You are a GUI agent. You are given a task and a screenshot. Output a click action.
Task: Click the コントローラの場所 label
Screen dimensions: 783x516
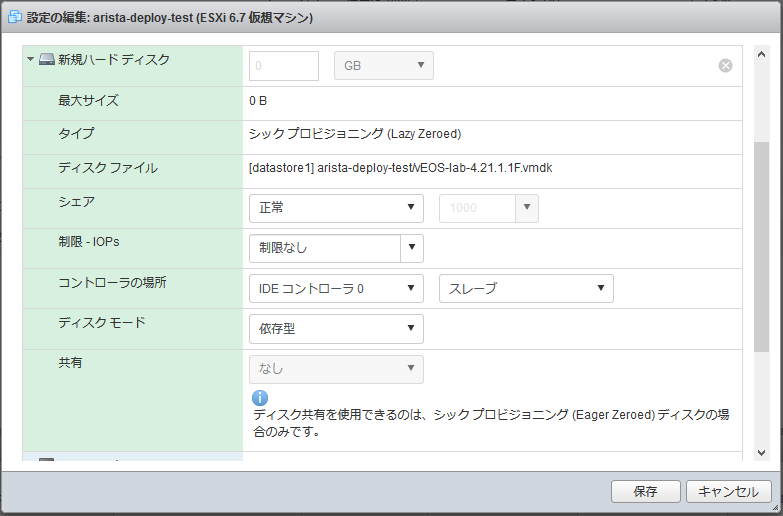(112, 282)
